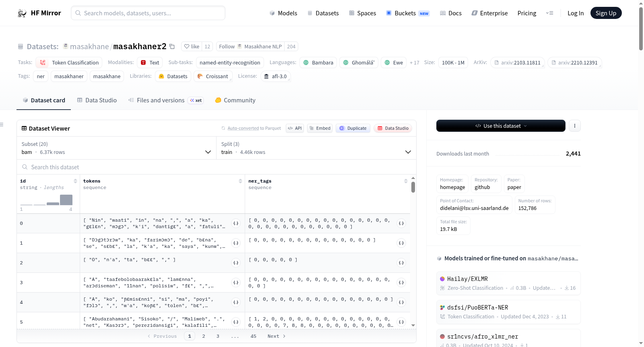Expand the Use this dataset dropdown
This screenshot has width=644, height=347.
pos(501,126)
